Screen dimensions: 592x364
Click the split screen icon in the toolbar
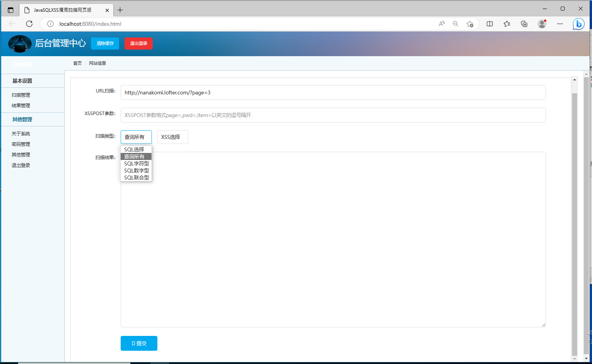[x=489, y=24]
